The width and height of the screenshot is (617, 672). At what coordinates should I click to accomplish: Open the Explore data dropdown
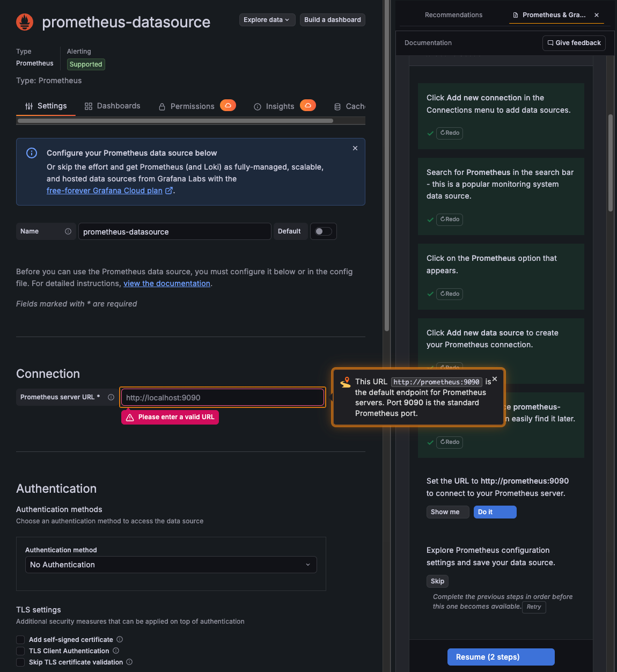point(267,19)
